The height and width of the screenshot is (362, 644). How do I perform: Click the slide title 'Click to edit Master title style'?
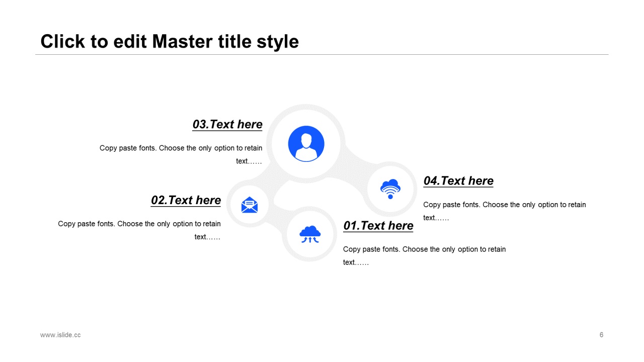click(170, 41)
